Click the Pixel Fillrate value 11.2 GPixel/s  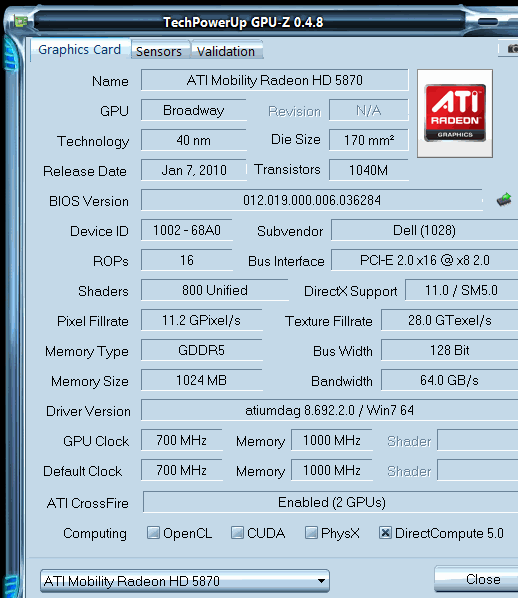coord(201,320)
